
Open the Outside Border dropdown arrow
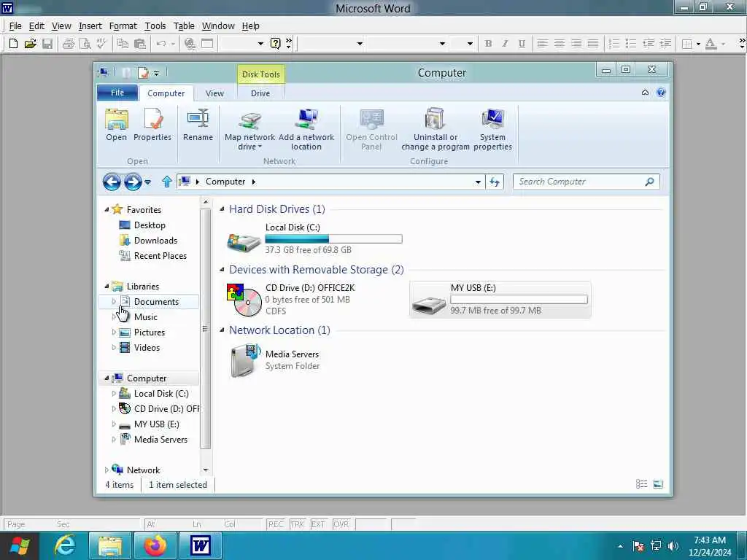point(698,44)
